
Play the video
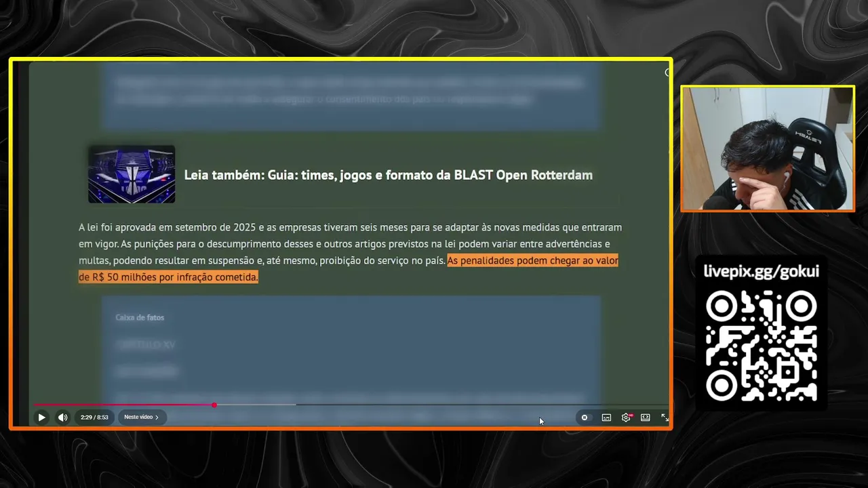pyautogui.click(x=41, y=418)
